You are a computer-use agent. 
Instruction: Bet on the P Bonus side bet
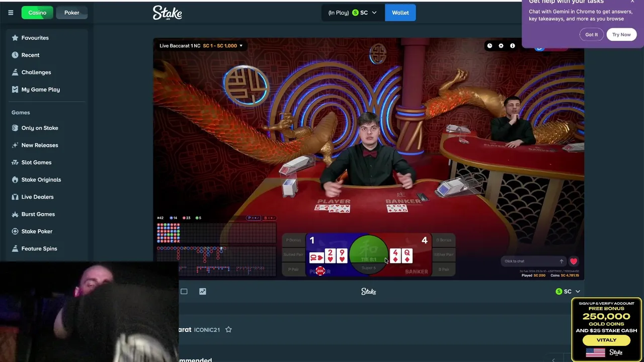click(293, 240)
